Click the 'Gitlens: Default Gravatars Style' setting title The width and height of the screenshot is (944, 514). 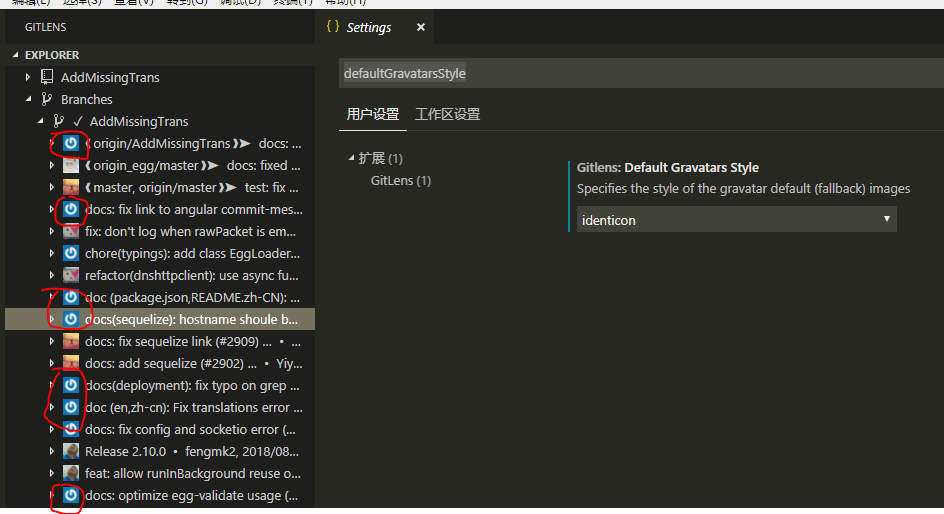pos(668,167)
